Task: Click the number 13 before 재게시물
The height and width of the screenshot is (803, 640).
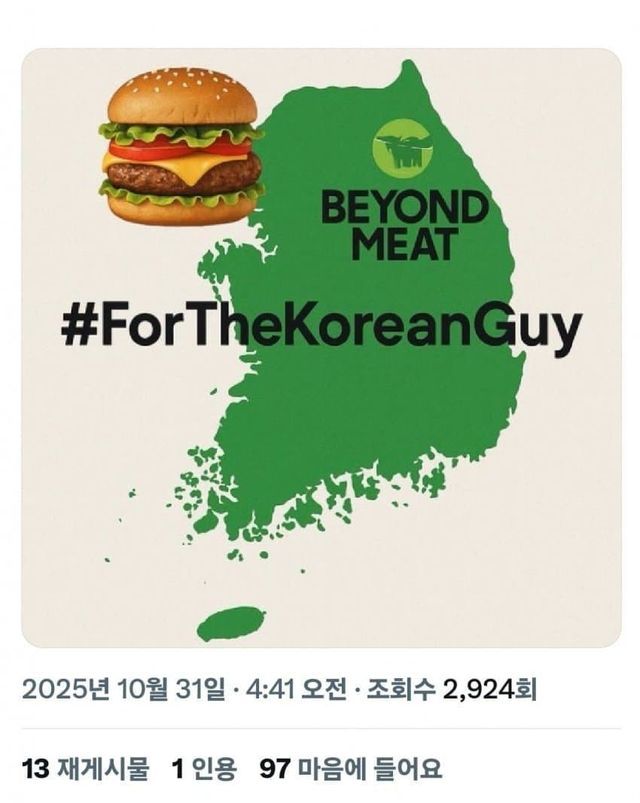Action: click(x=36, y=769)
